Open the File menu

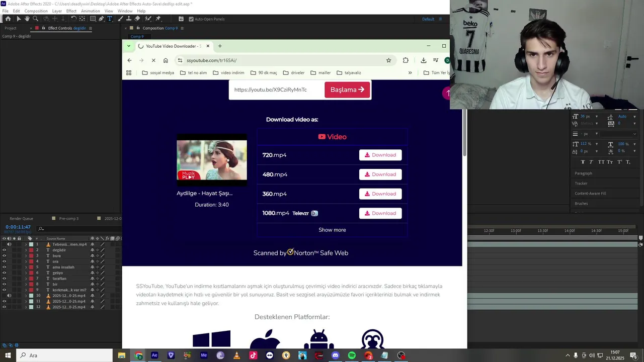tap(6, 11)
